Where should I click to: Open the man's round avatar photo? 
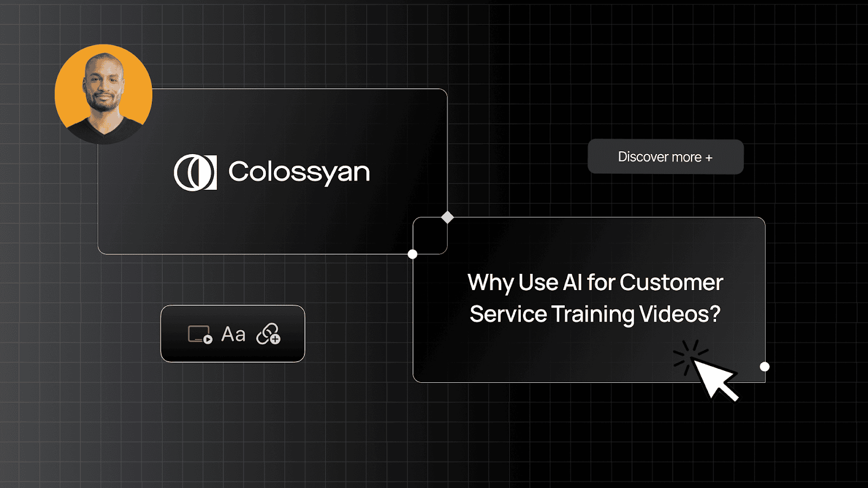pyautogui.click(x=104, y=94)
